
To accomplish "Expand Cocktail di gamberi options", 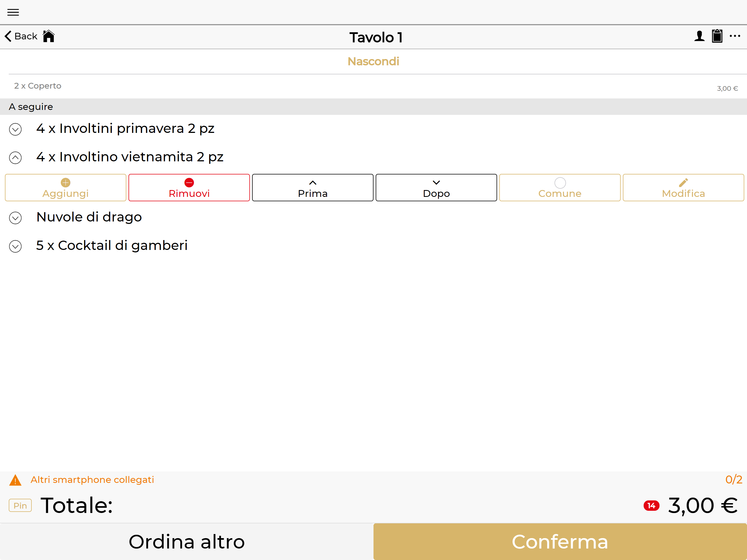I will (x=16, y=246).
